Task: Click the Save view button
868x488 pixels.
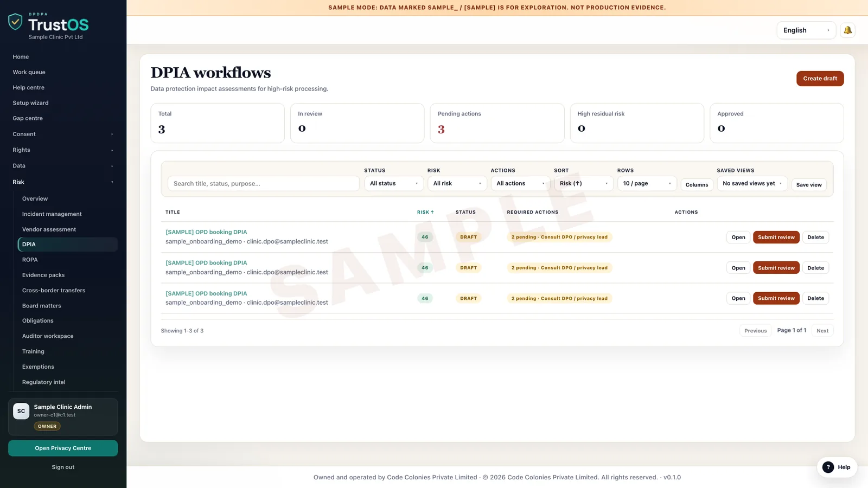Action: point(809,185)
